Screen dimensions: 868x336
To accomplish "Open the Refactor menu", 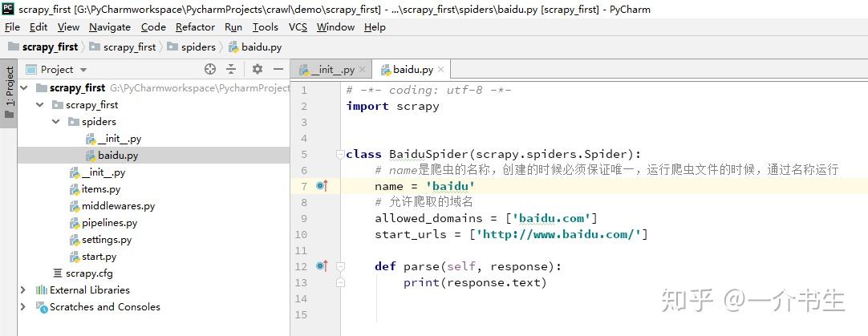I will tap(195, 27).
